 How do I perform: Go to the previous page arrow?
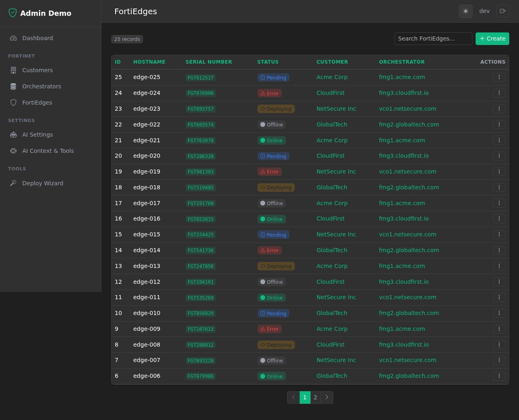click(x=294, y=397)
